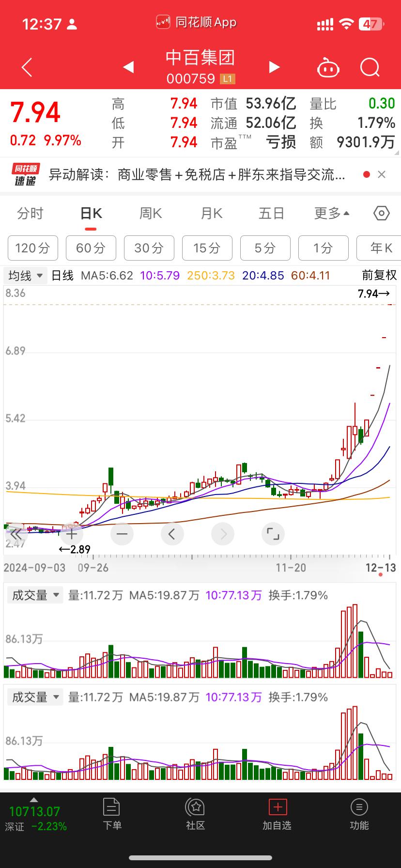Choose the 60分 interval
Image resolution: width=401 pixels, height=868 pixels.
point(91,248)
